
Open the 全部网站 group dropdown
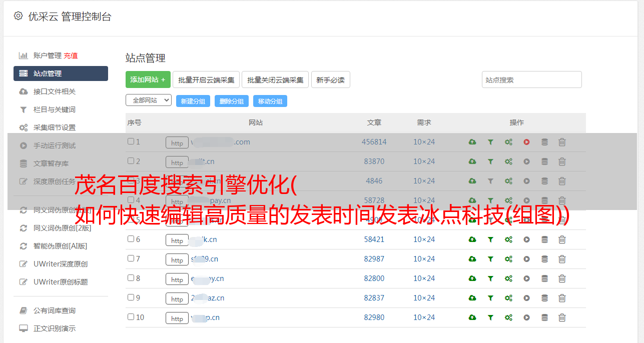[x=149, y=100]
